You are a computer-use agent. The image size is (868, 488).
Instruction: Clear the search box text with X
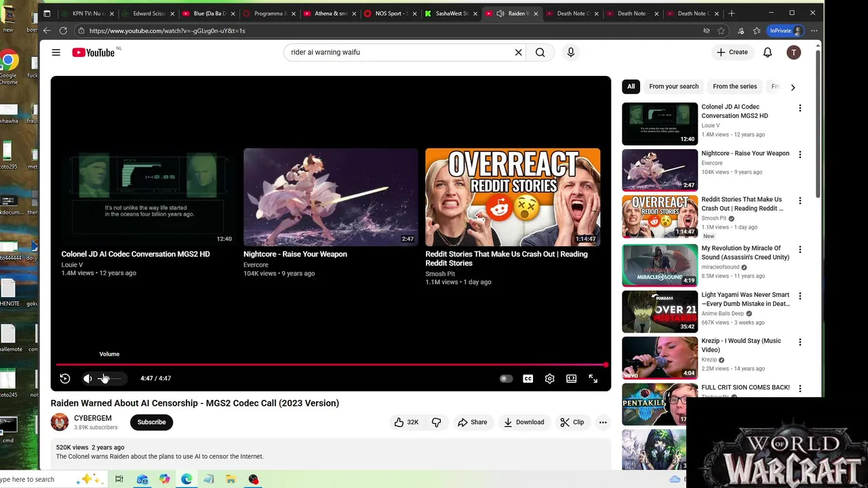519,52
